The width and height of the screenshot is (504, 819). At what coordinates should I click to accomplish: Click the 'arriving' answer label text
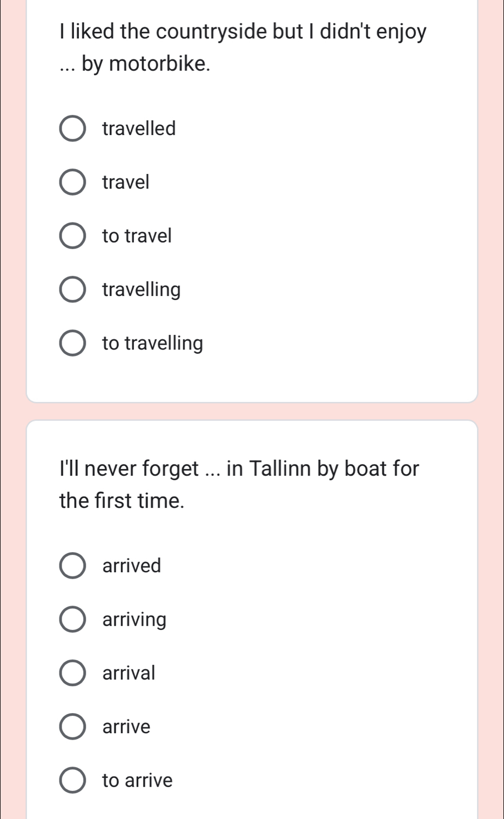[x=135, y=620]
